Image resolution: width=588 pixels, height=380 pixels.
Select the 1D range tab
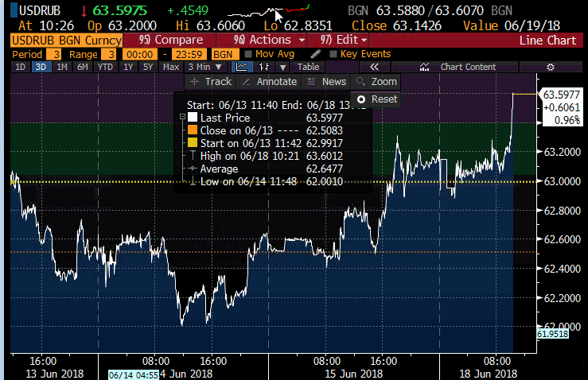[x=20, y=67]
